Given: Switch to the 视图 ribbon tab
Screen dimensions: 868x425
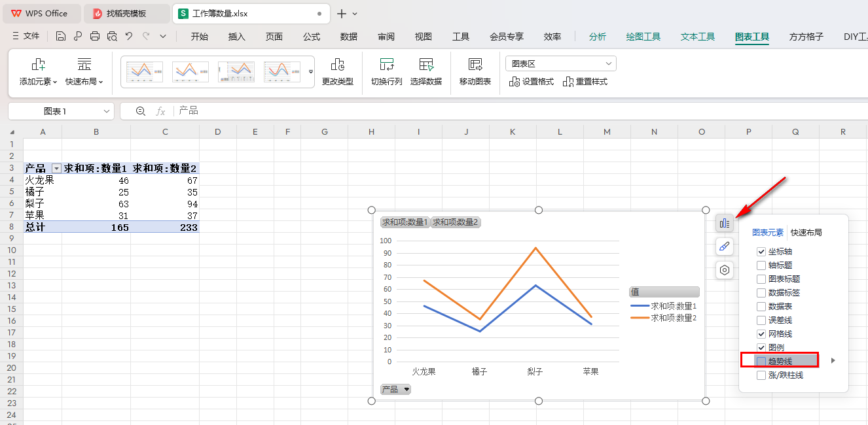Looking at the screenshot, I should pyautogui.click(x=424, y=37).
